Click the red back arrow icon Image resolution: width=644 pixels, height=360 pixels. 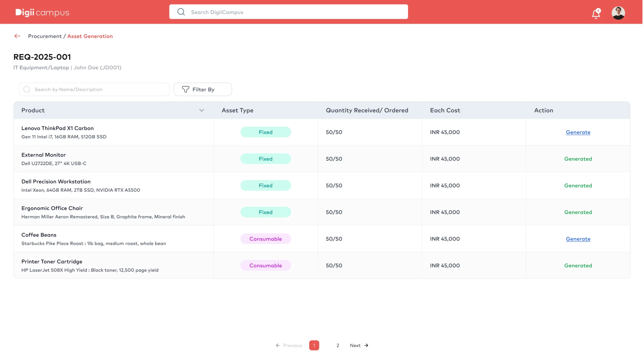tap(17, 36)
